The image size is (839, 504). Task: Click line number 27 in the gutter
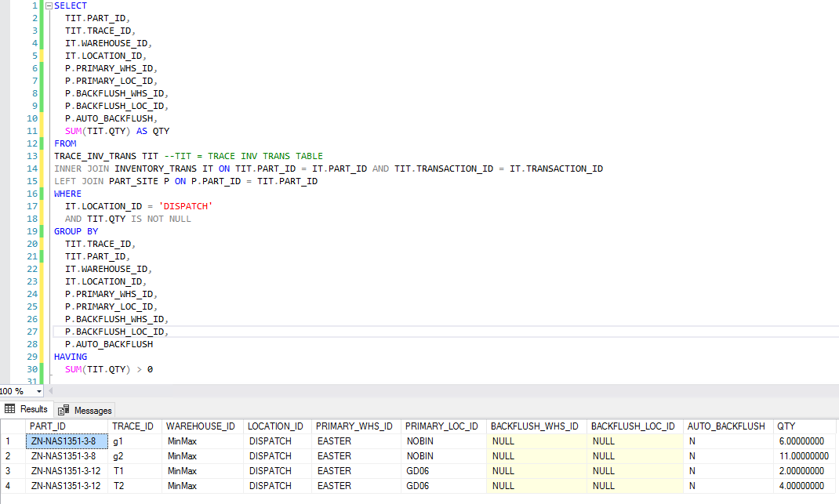(32, 332)
